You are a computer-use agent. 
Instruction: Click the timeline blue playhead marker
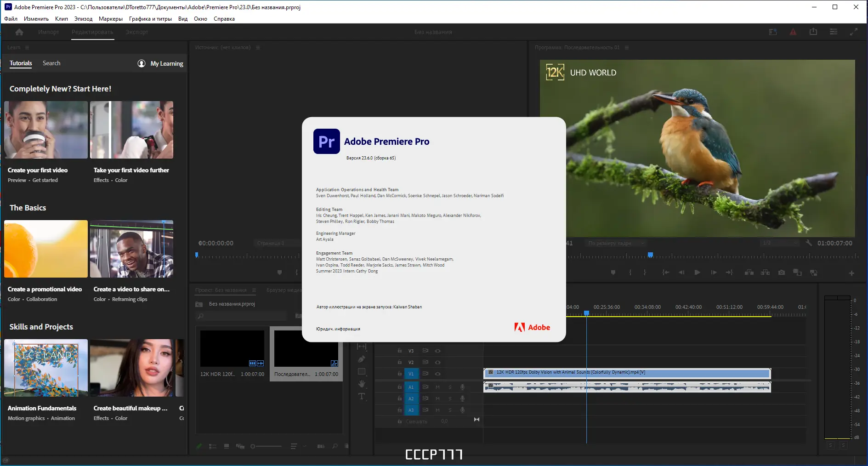point(586,313)
